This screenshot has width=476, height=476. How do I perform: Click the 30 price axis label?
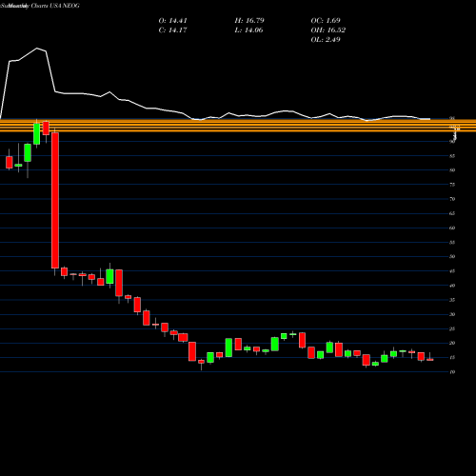(452, 314)
